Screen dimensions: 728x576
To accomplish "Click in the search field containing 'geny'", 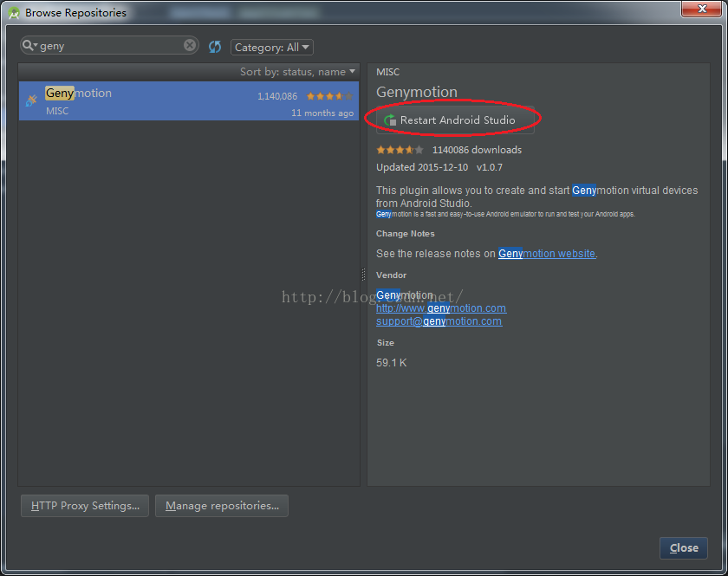I will point(111,46).
